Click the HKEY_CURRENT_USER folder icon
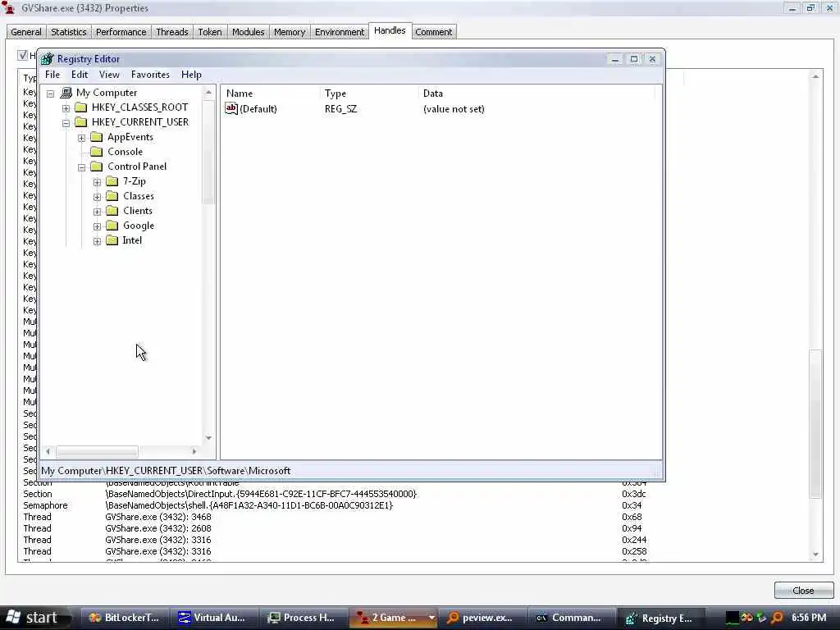Screen dimensions: 840x630 81,122
